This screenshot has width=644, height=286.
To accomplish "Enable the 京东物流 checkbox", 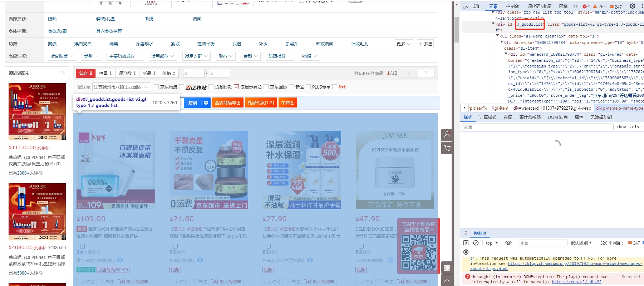I will coord(156,87).
